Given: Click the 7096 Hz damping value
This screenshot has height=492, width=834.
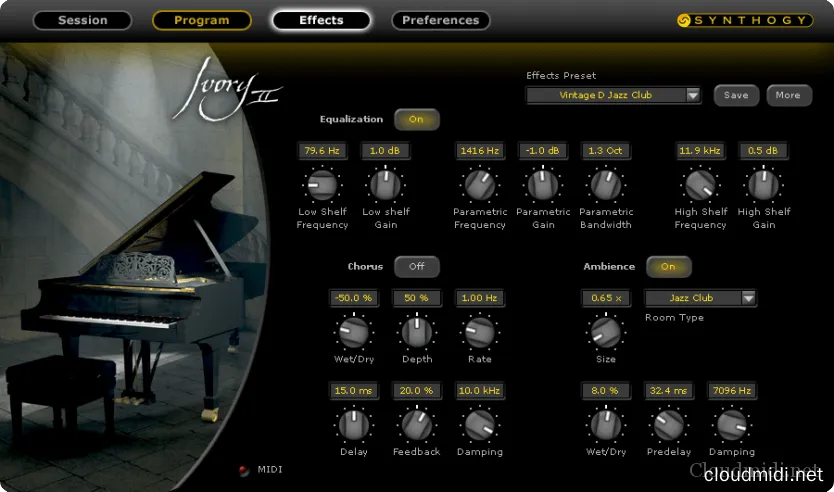Looking at the screenshot, I should tap(732, 390).
